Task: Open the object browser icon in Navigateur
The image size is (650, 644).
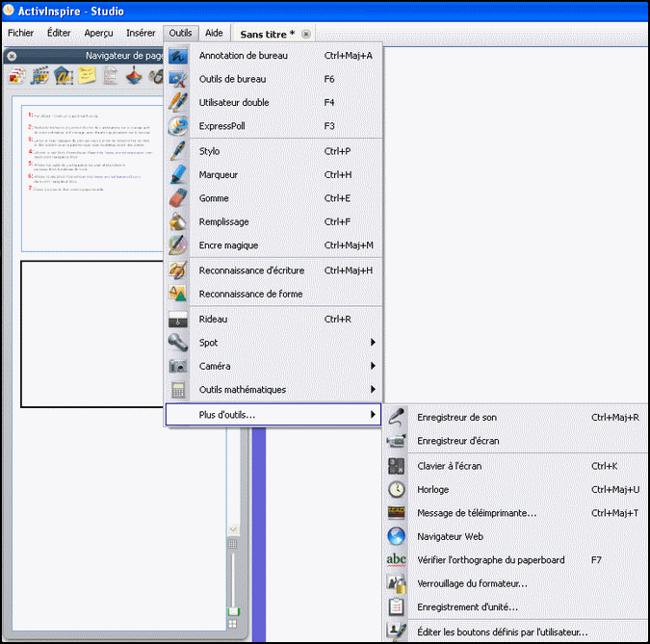Action: 64,76
